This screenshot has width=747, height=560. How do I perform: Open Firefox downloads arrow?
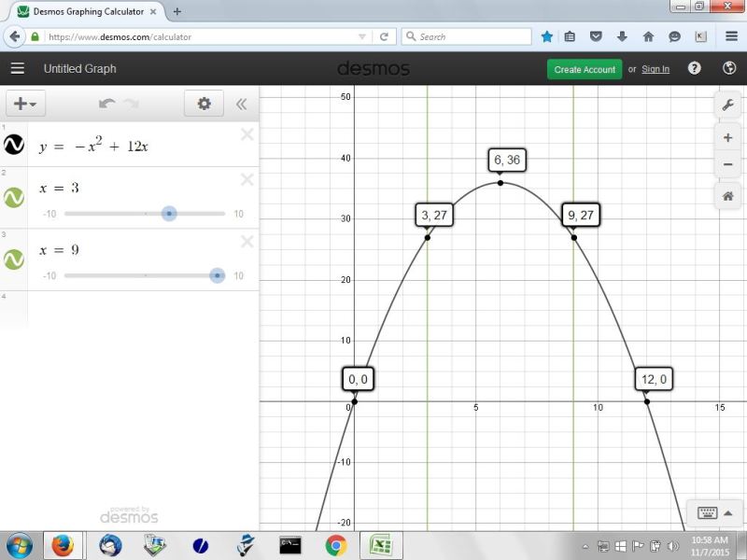coord(622,36)
